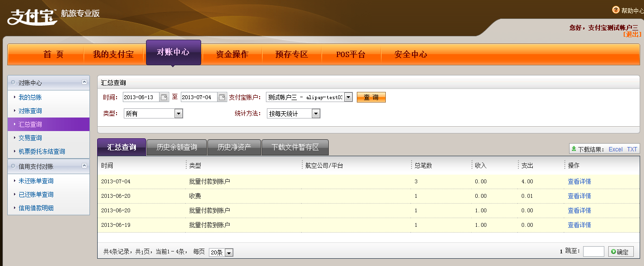
Task: Click the 确定 page jump button
Action: (620, 251)
